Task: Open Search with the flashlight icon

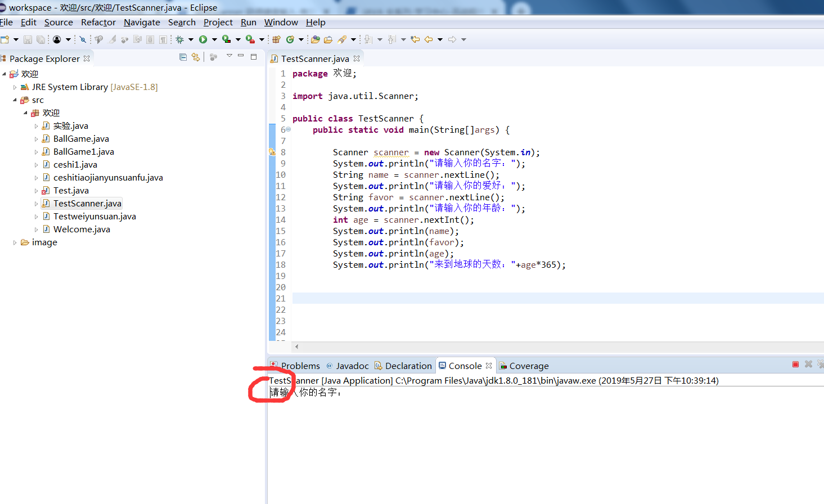Action: coord(342,39)
